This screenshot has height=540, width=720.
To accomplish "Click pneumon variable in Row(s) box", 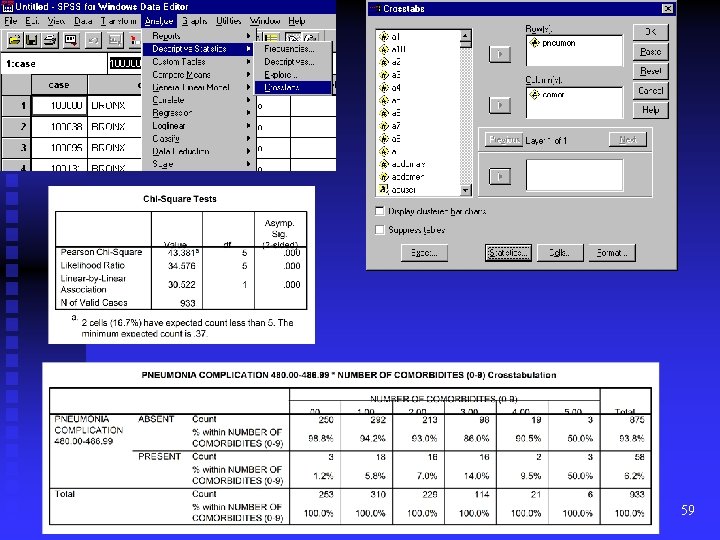I will [552, 43].
